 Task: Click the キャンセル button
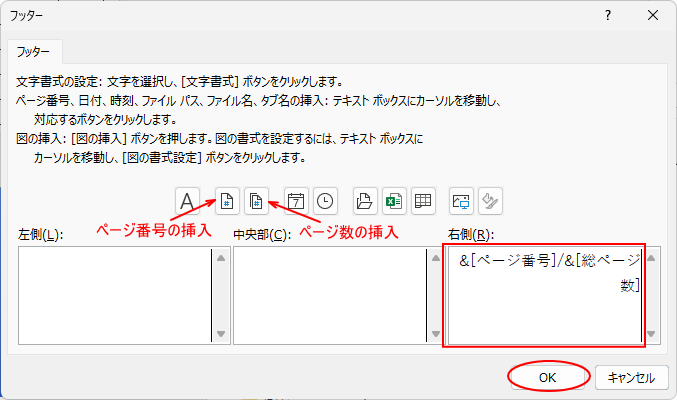pyautogui.click(x=632, y=377)
